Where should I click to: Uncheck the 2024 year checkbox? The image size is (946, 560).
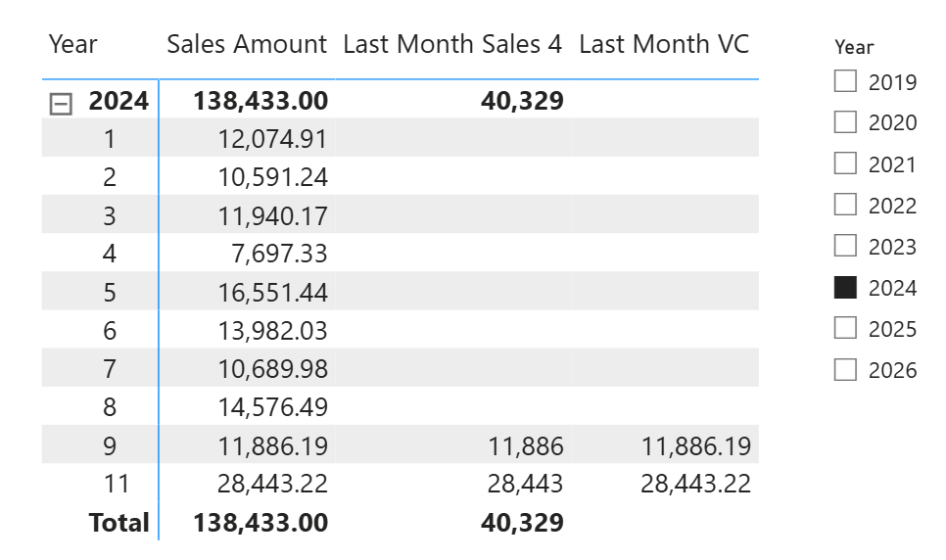pyautogui.click(x=845, y=287)
